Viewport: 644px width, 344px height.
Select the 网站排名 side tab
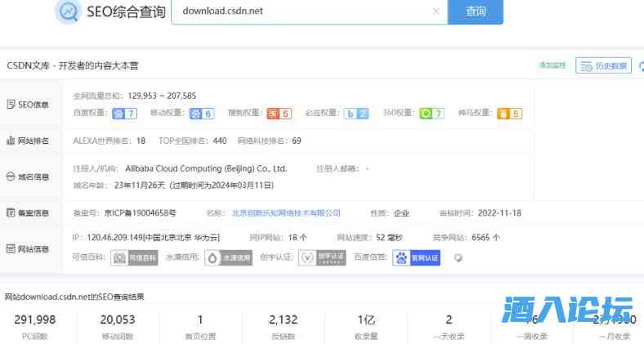pos(28,141)
